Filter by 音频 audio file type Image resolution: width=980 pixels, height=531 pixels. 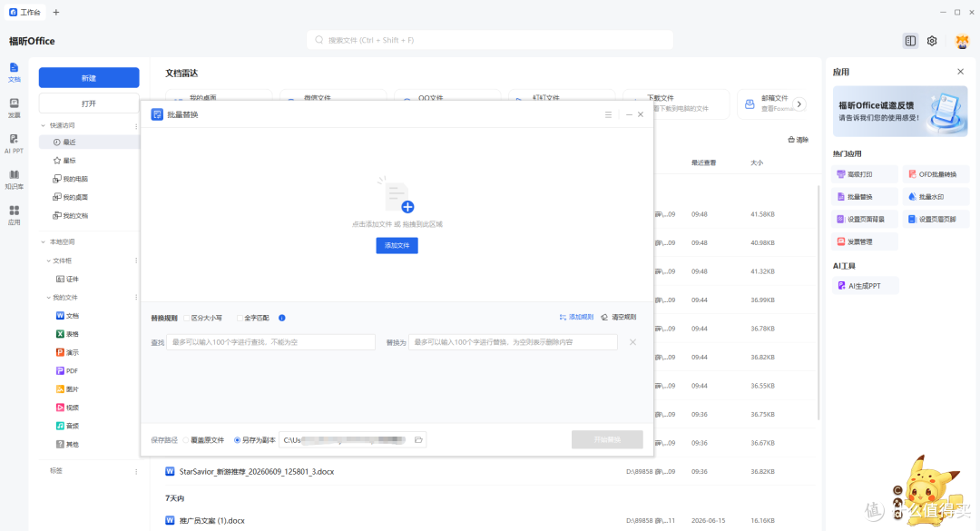(67, 426)
